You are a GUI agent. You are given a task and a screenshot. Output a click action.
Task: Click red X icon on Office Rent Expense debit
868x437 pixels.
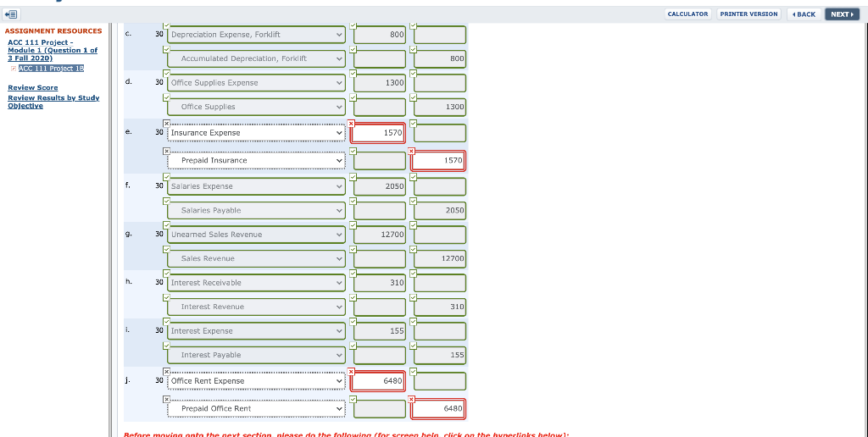[x=351, y=372]
